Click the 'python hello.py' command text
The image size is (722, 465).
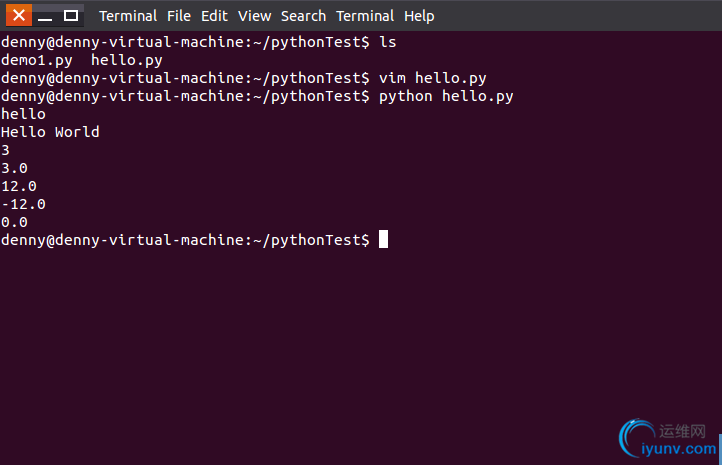point(446,97)
